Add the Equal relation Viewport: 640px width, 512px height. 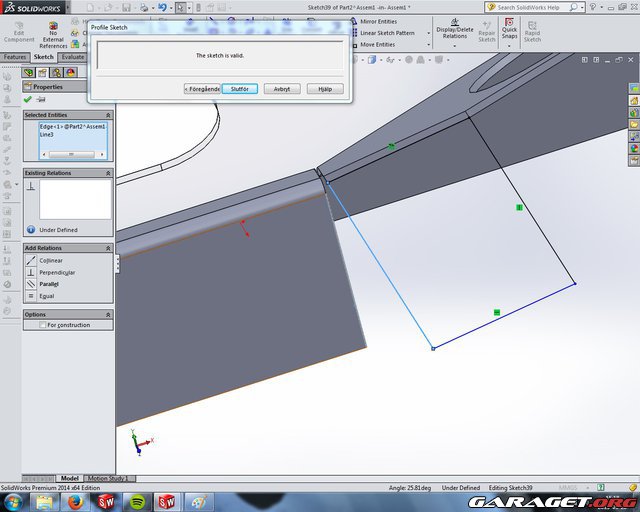click(45, 296)
